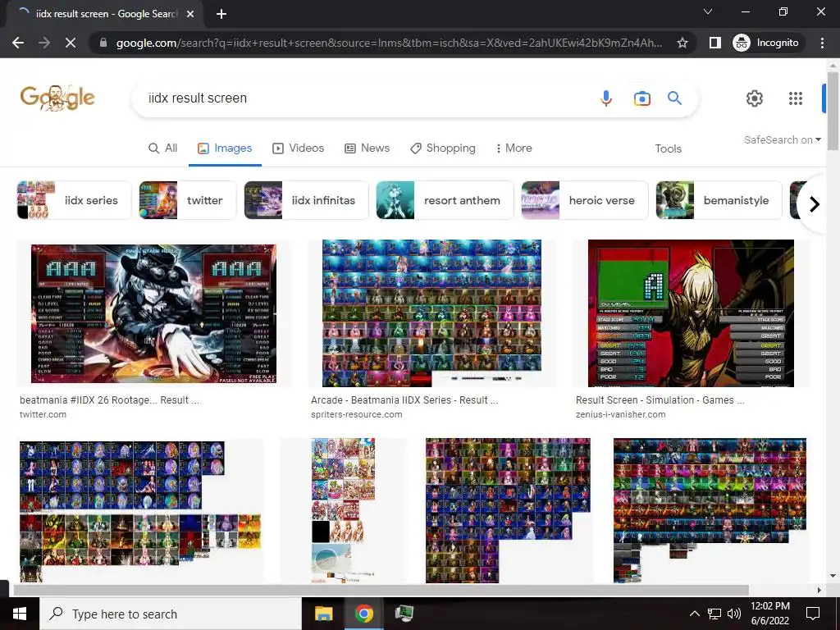The height and width of the screenshot is (630, 840).
Task: Click the browser back arrow
Action: 18,43
